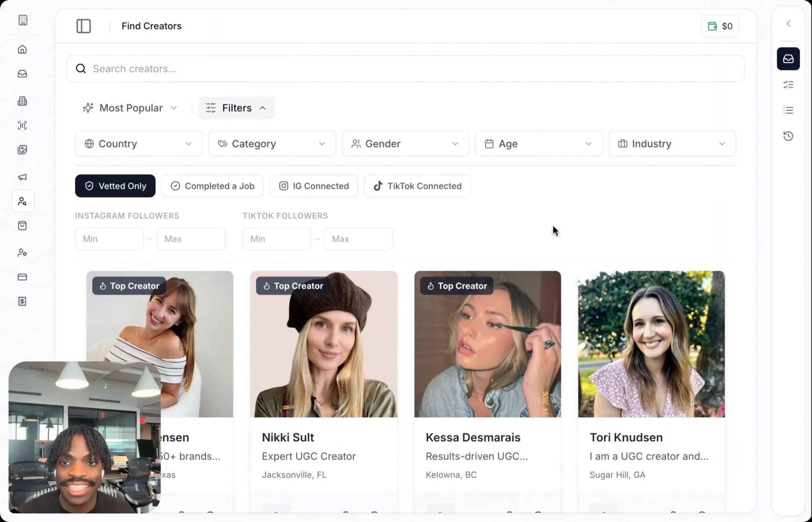Collapse the Filters panel
This screenshot has height=522, width=812.
coord(236,108)
